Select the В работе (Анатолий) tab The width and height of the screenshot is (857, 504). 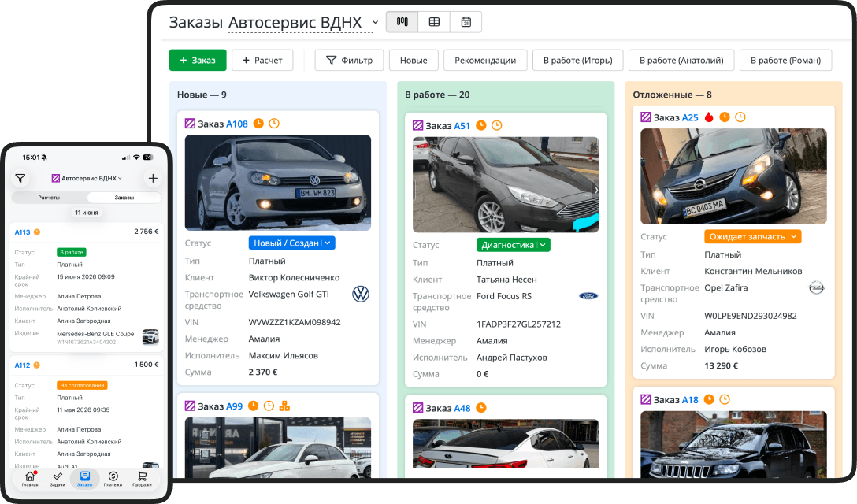[681, 60]
